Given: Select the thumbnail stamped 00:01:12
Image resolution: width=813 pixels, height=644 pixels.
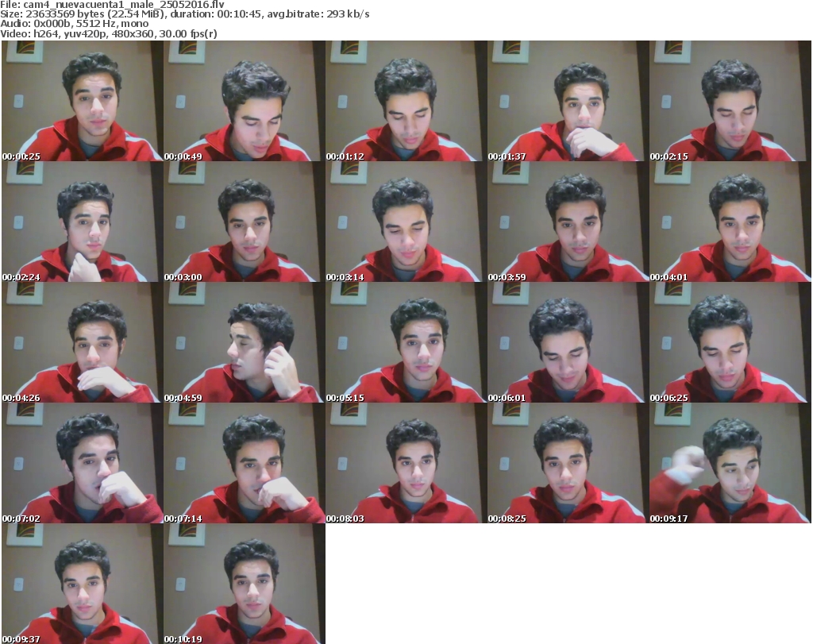Looking at the screenshot, I should [406, 101].
